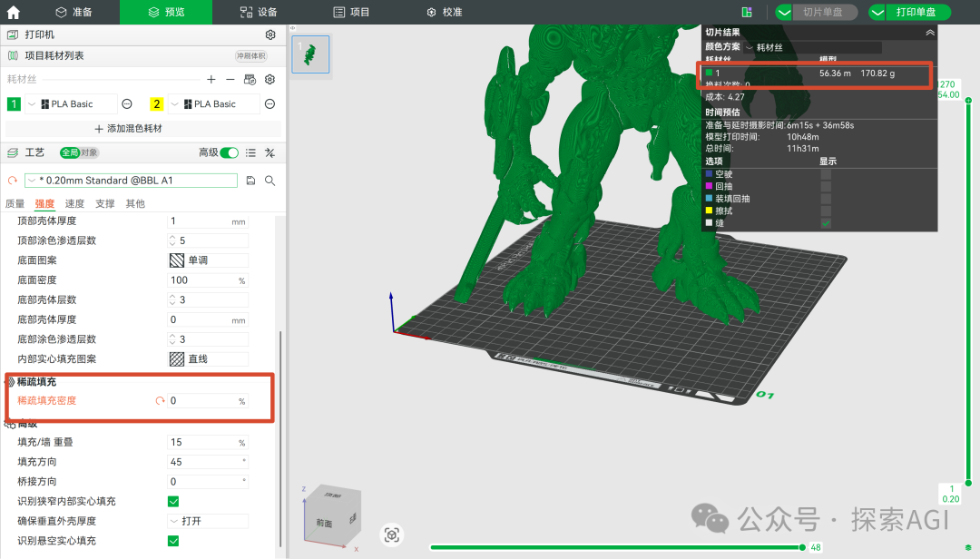Switch to the 速度 settings tab
Viewport: 980px width, 559px height.
click(74, 203)
